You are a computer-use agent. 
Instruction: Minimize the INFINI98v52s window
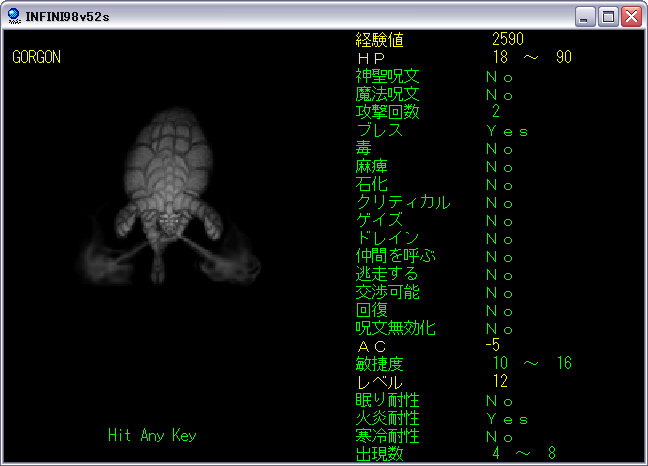pos(584,17)
